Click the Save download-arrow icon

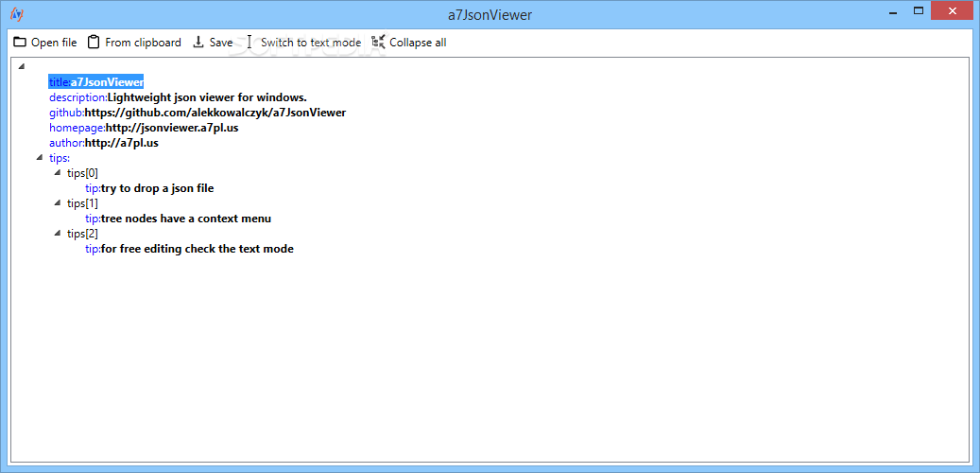tap(198, 42)
